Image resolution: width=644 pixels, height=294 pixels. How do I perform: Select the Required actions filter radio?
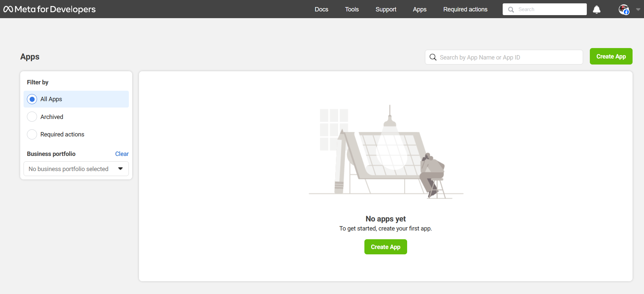coord(32,134)
